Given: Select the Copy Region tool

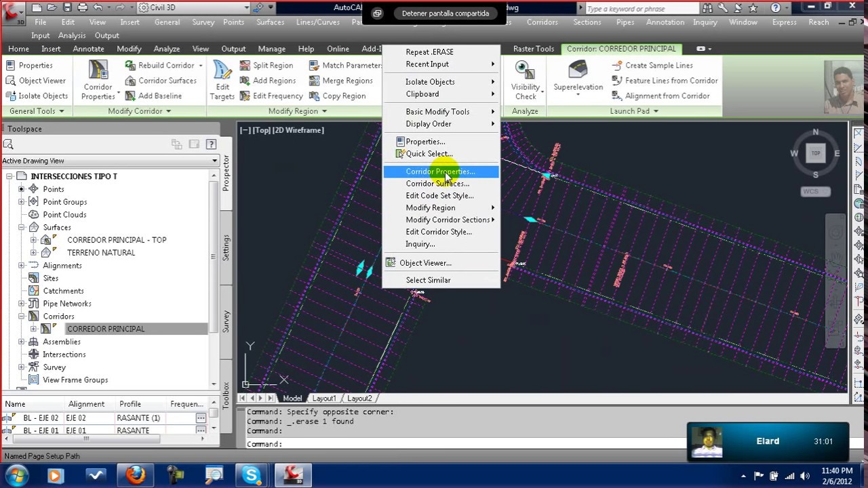Looking at the screenshot, I should (337, 96).
